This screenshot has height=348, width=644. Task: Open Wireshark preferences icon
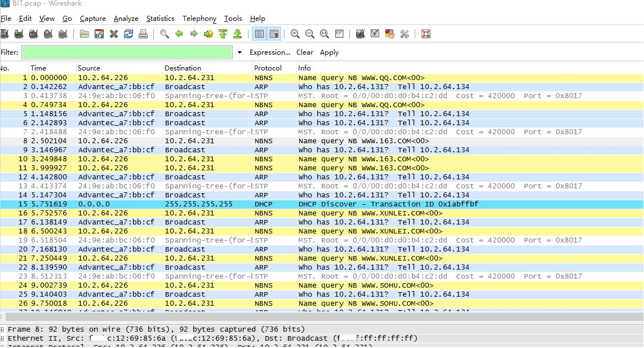pyautogui.click(x=405, y=34)
